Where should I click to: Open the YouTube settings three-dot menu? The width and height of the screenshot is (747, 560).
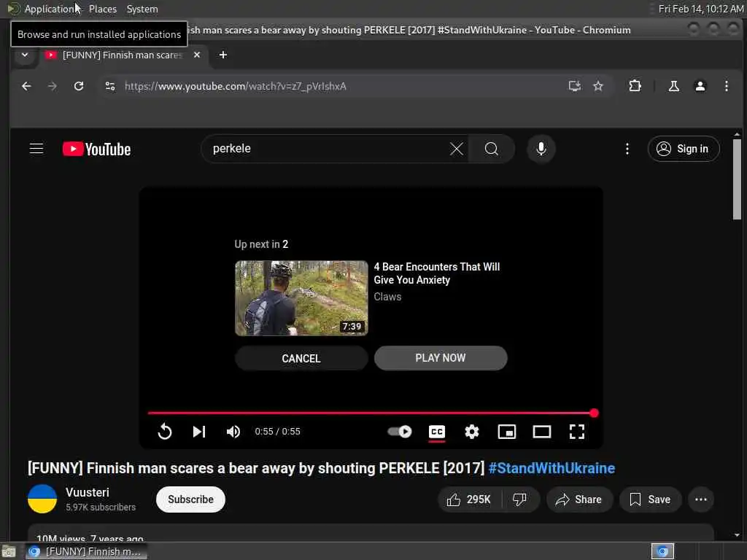click(x=627, y=149)
